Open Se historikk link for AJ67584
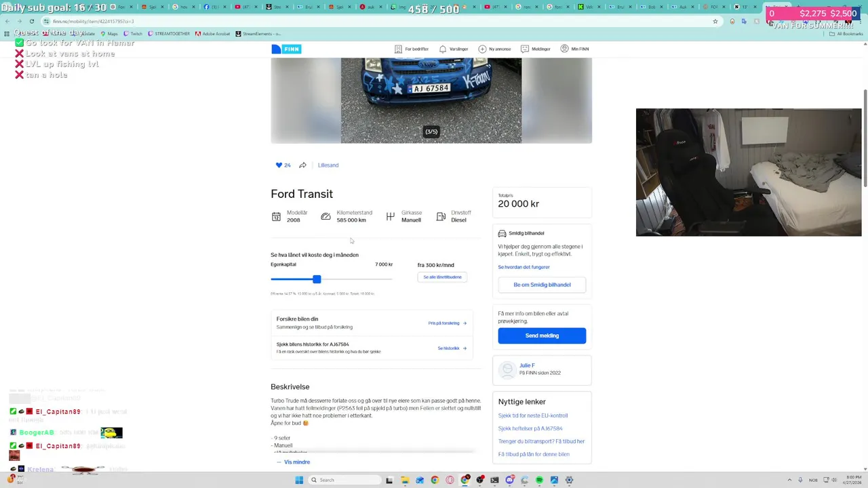Screen dimensions: 868x488 pos(452,348)
